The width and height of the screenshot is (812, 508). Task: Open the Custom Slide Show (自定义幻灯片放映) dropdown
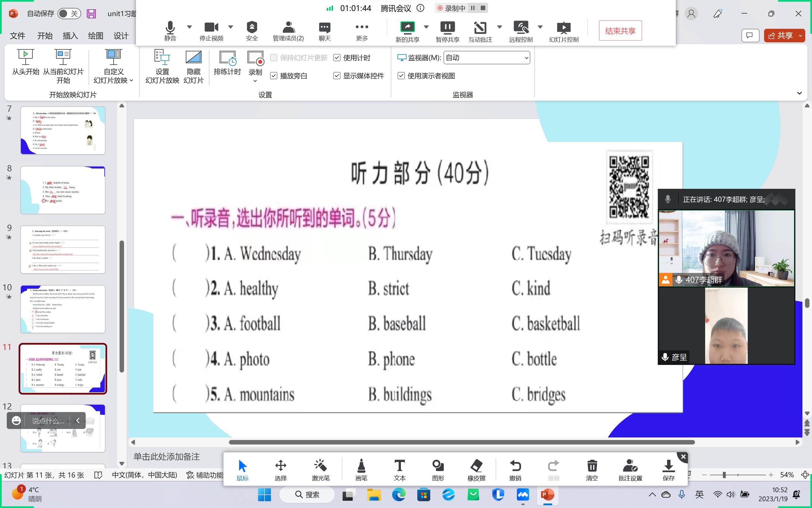pyautogui.click(x=113, y=66)
